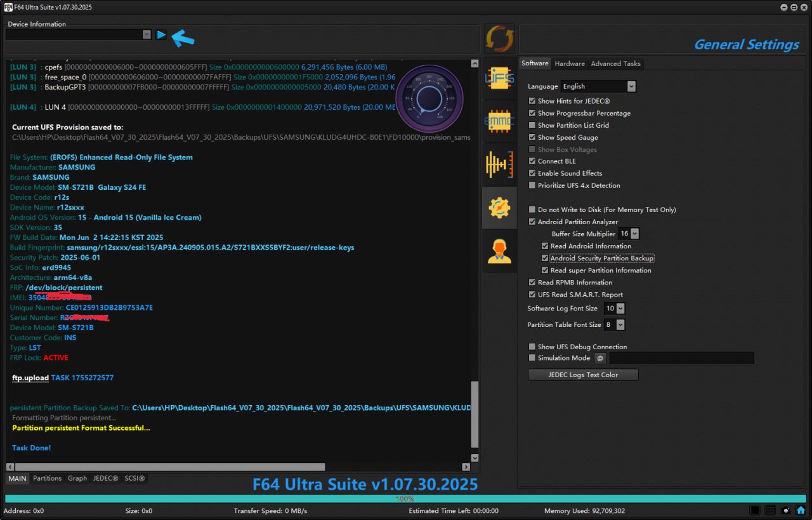
Task: Toggle Android Partition Analyzer checkbox
Action: point(532,222)
